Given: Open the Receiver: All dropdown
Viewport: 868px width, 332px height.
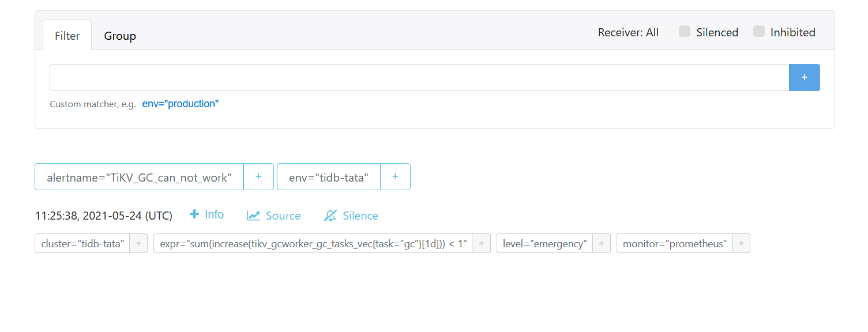Looking at the screenshot, I should click(627, 33).
